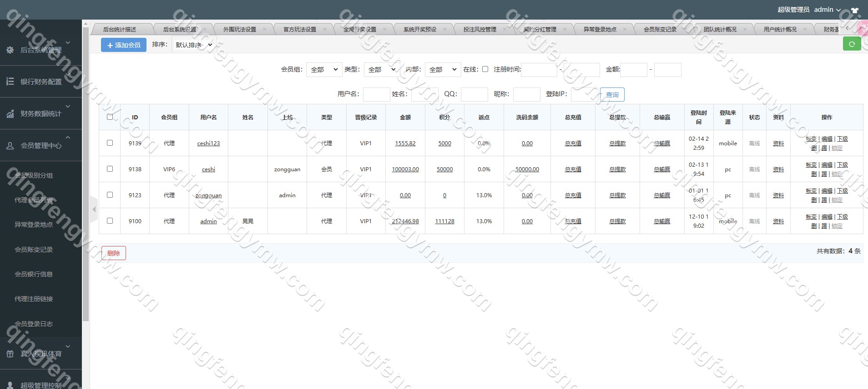Open 代理会员列表 in the sidebar
Viewport: 868px width, 389px height.
34,200
